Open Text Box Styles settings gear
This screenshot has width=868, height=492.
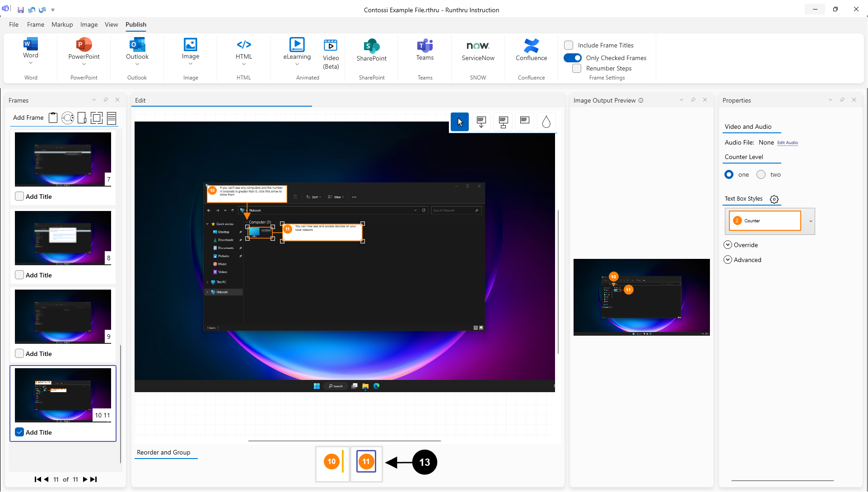coord(774,199)
